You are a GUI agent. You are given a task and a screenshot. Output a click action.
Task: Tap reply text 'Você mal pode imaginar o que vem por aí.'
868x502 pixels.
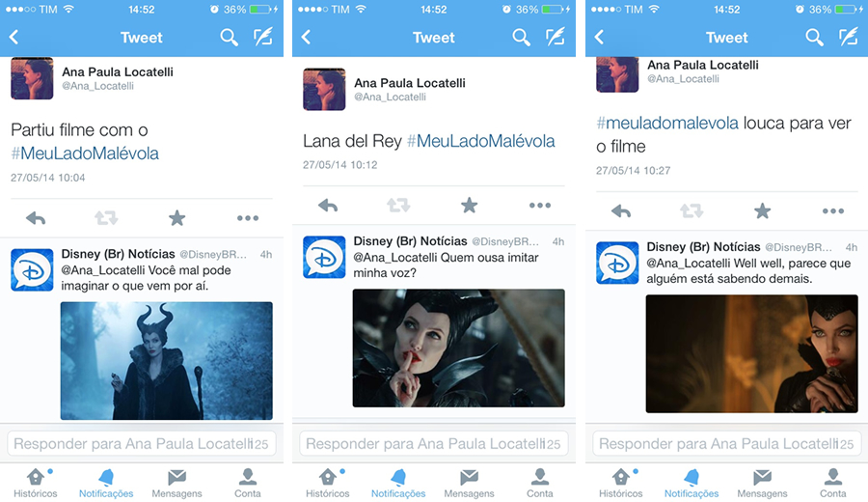(x=147, y=278)
